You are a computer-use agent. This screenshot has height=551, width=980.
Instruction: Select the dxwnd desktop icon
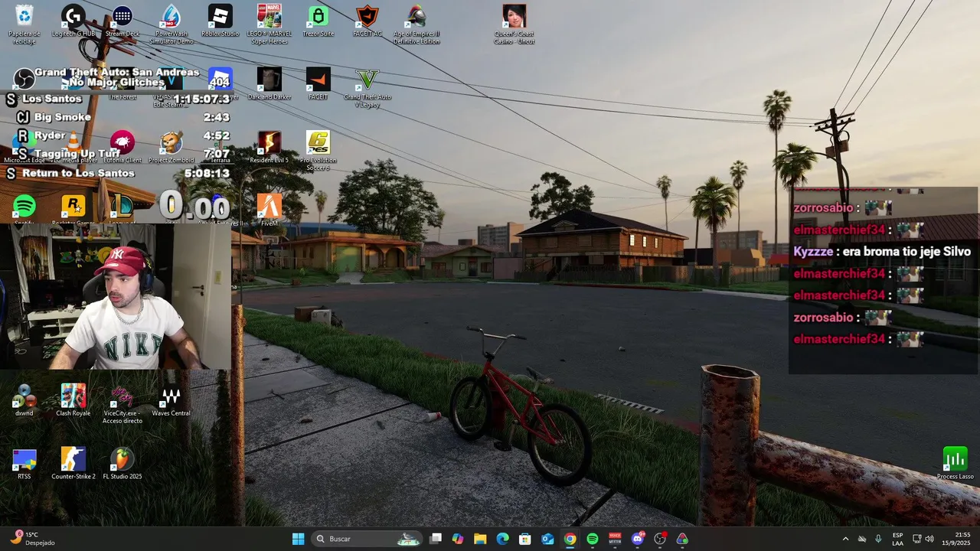point(24,400)
